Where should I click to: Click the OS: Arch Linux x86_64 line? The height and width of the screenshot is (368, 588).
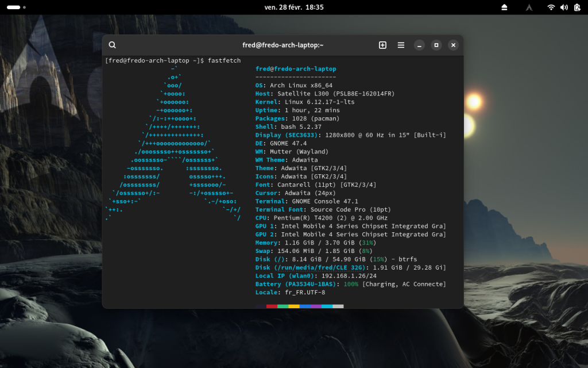tap(294, 85)
